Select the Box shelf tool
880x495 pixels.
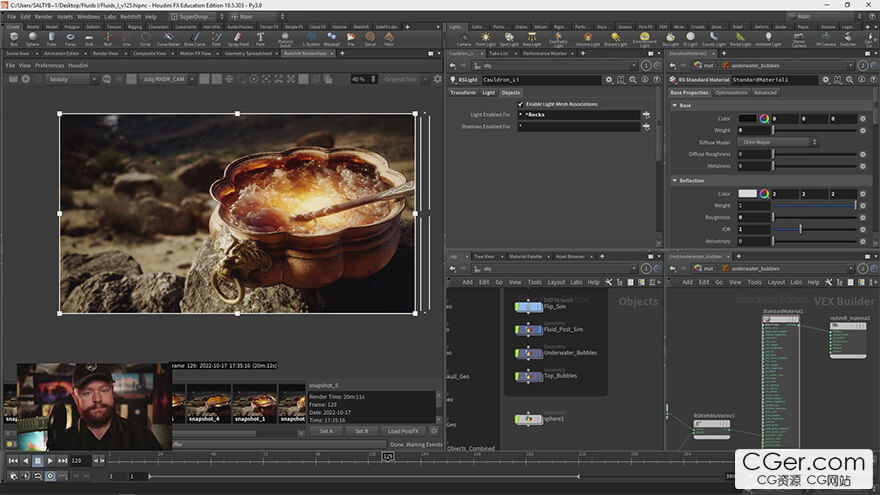pos(14,39)
